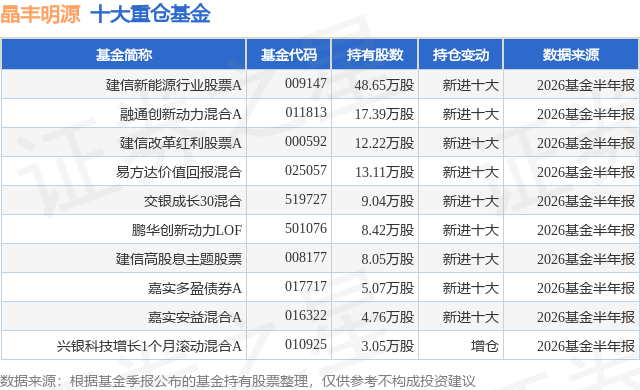Screen dimensions: 640x390
Task: Click the 持仓变动 column header
Action: (461, 54)
